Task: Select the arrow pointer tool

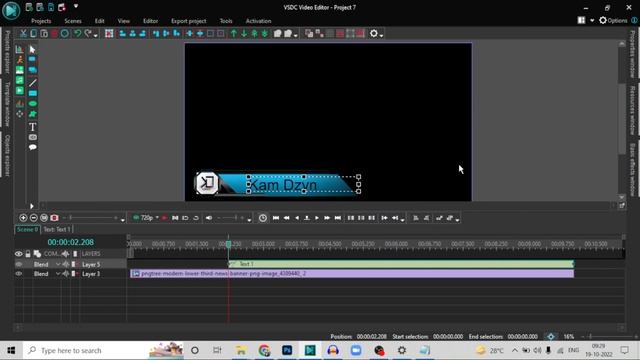Action: click(x=33, y=49)
